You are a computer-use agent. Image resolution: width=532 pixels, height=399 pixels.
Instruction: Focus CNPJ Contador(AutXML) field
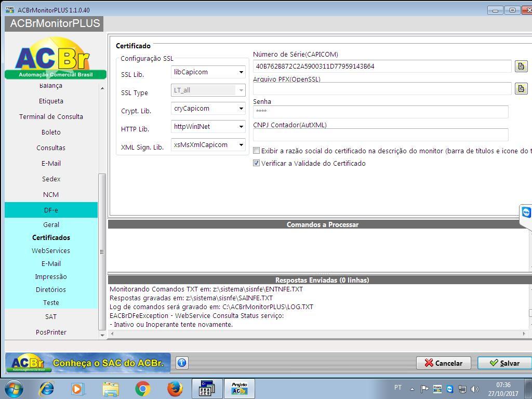[381, 135]
